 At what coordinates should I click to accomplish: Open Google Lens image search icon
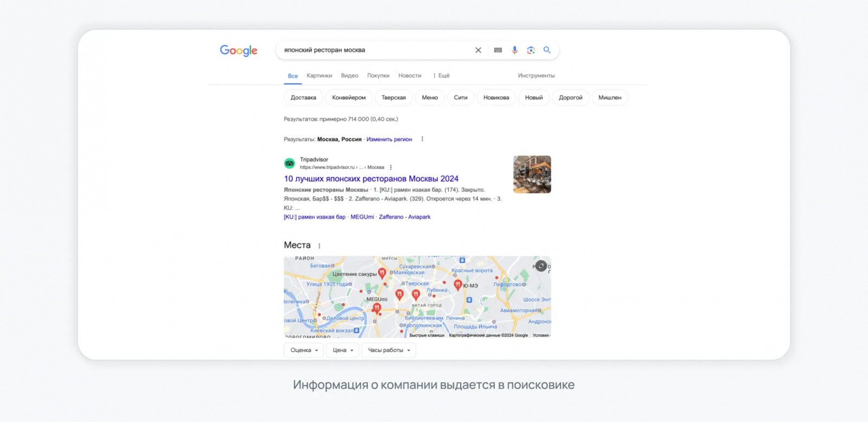tap(531, 50)
